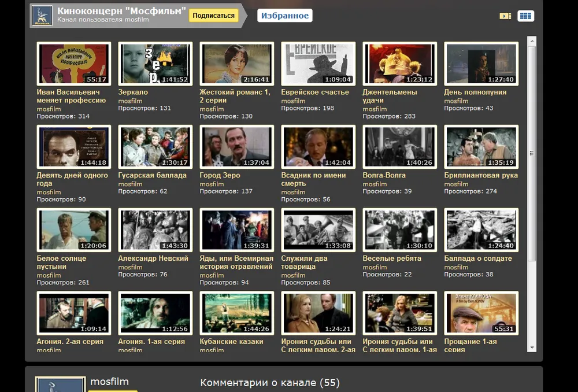Open Бриллиантовая рука thumbnail
The height and width of the screenshot is (392, 578).
[x=480, y=147]
